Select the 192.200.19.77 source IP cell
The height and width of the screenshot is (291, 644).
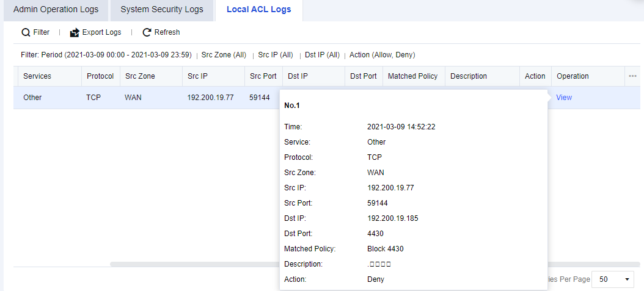210,98
